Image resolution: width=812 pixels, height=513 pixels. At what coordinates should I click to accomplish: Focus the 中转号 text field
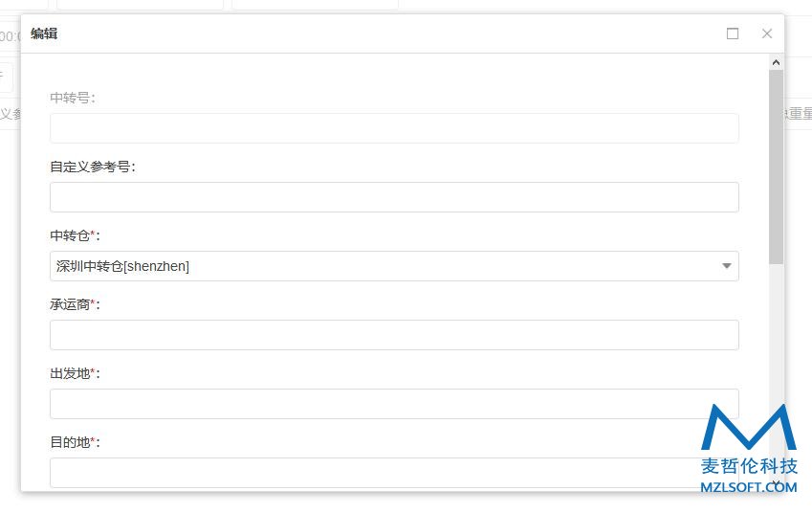[x=394, y=128]
